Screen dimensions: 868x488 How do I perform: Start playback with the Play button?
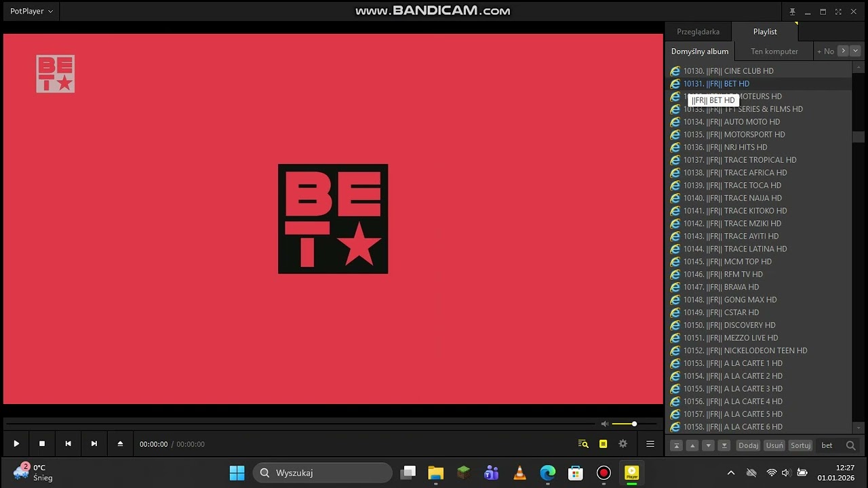tap(16, 444)
